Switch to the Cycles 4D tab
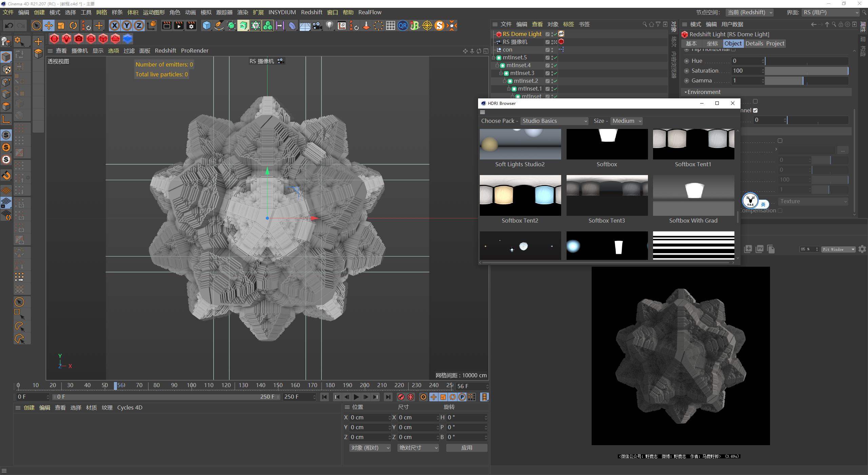 [x=130, y=407]
